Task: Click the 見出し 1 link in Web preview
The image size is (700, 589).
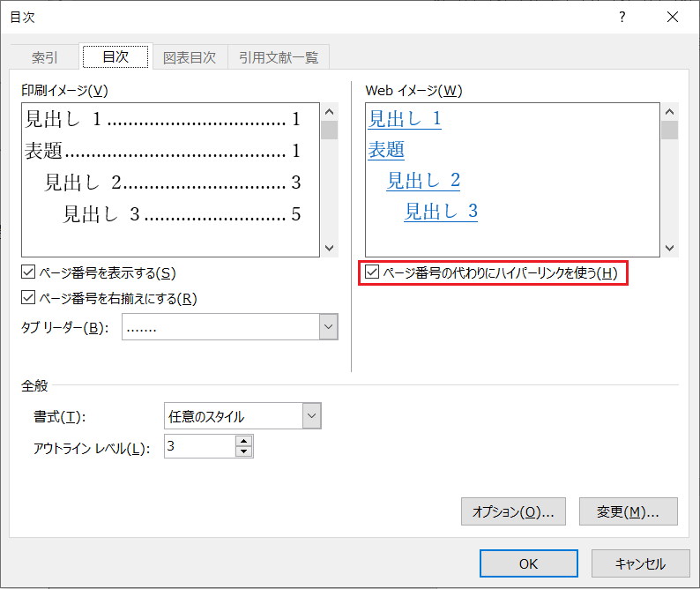Action: tap(405, 119)
